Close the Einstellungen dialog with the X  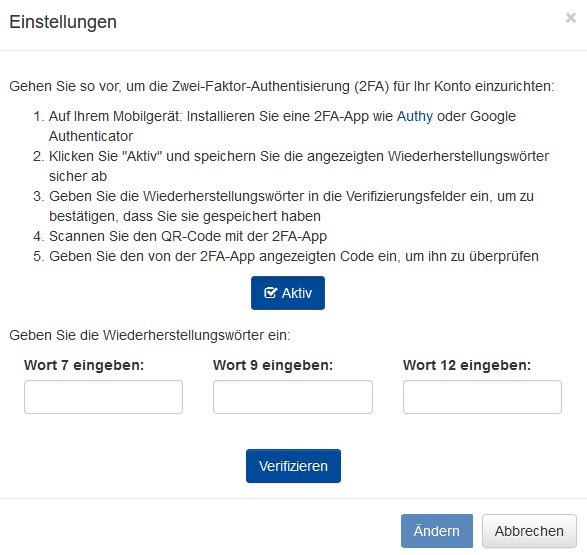pos(571,18)
